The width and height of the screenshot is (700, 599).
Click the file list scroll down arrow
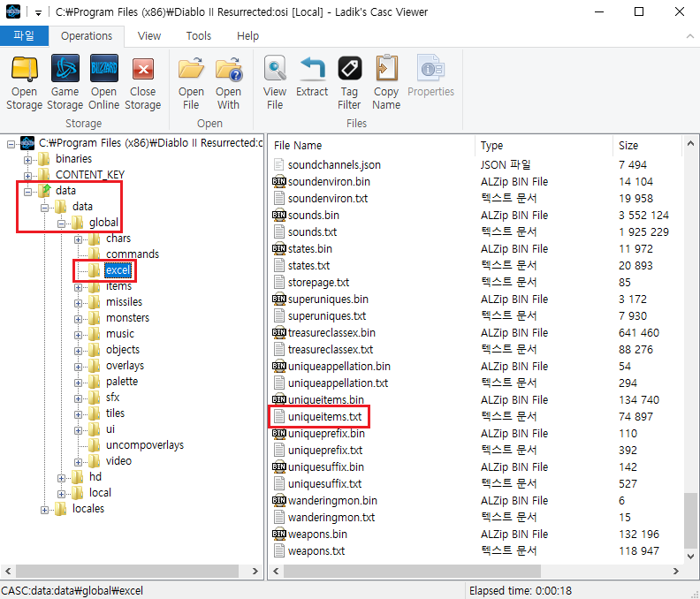(690, 556)
